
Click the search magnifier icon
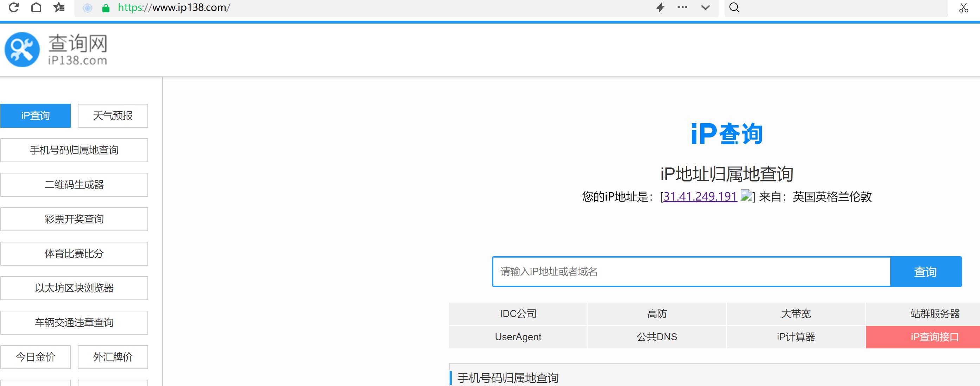[x=734, y=7]
